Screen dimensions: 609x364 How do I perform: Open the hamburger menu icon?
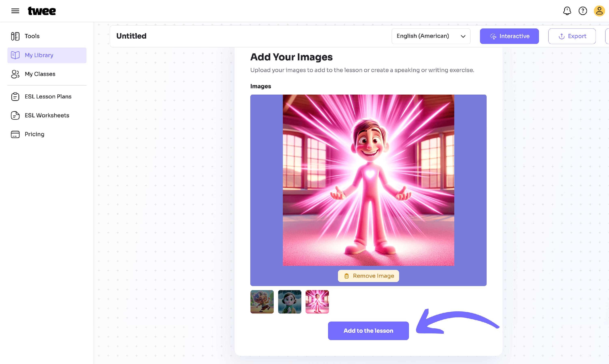point(15,11)
